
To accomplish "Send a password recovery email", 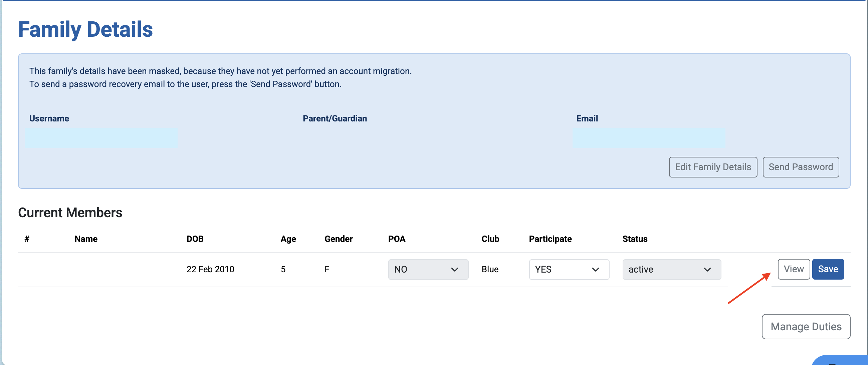I will (x=801, y=167).
